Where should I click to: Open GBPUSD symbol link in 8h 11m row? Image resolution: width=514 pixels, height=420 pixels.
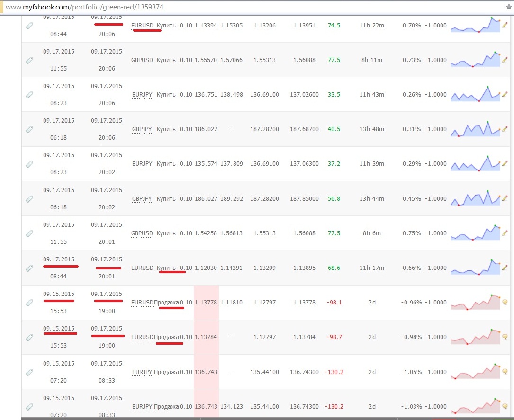142,60
